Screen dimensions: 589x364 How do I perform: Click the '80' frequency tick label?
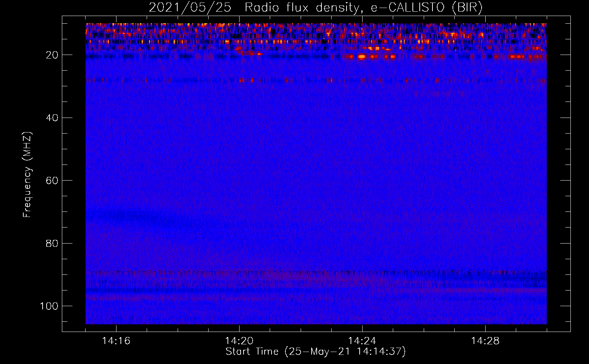pos(52,243)
